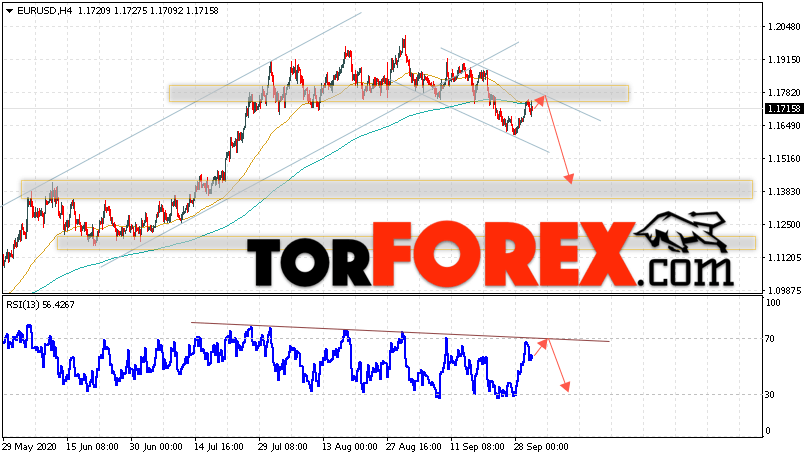
Task: Click the price axis value 1.19150
Action: point(784,60)
